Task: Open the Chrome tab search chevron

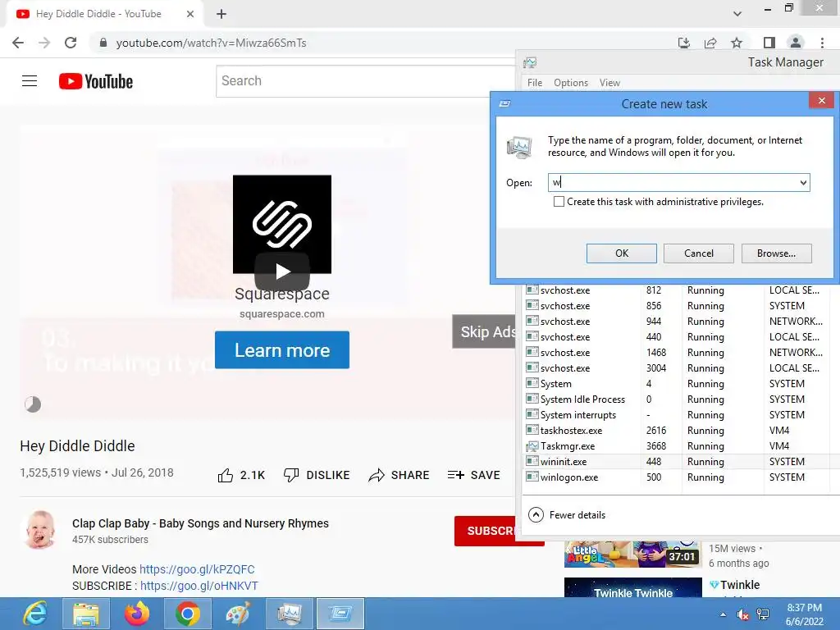Action: pyautogui.click(x=737, y=14)
